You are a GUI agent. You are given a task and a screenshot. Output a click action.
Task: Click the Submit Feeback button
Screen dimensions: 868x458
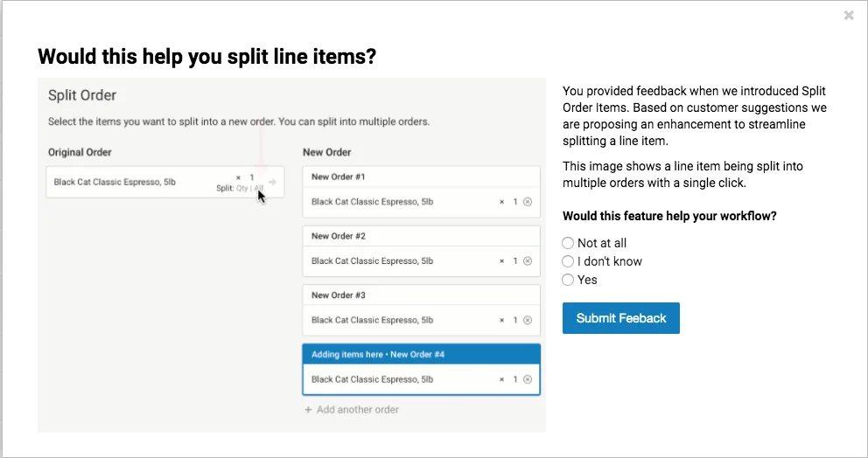click(621, 318)
